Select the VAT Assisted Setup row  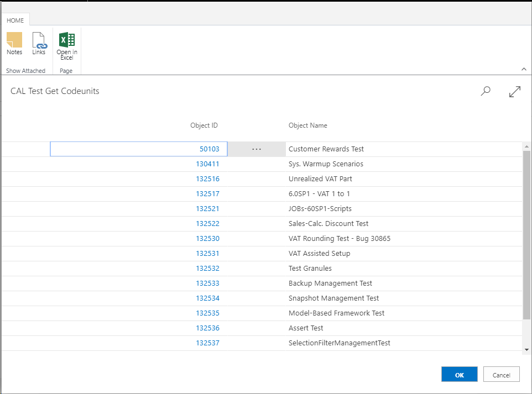(319, 254)
